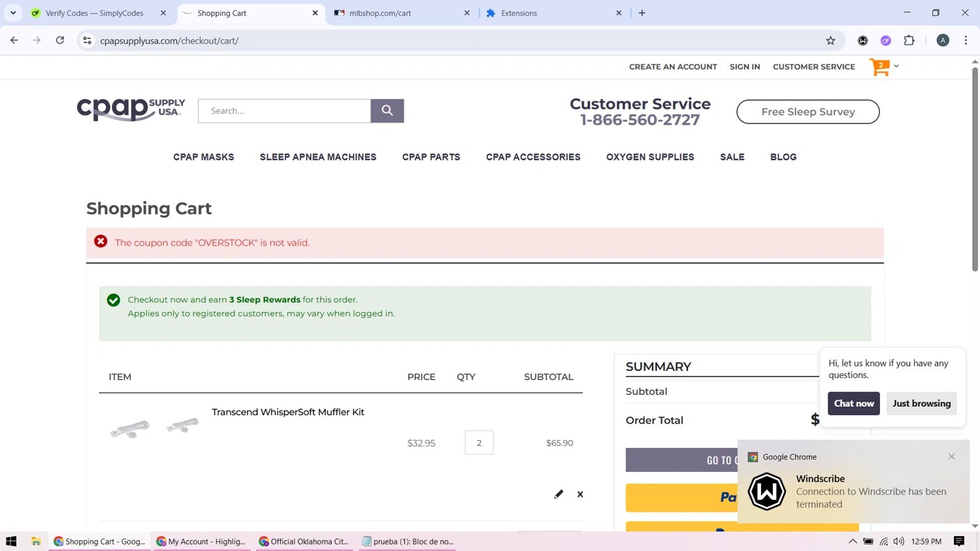Open the Chrome three-dot menu

966,40
